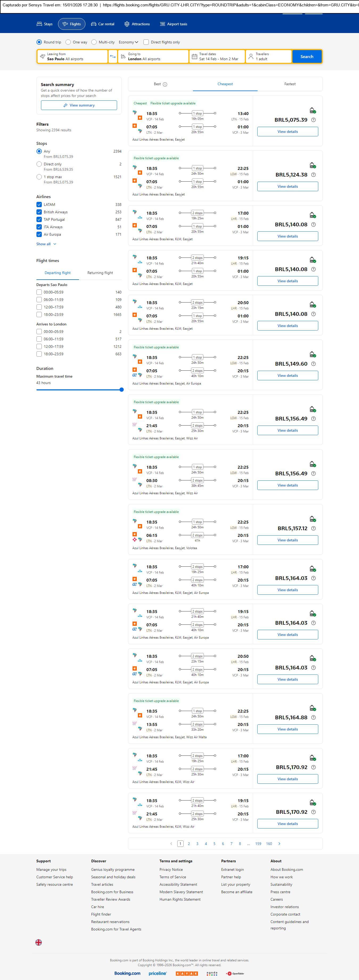Open the Travellers 1 adult selector
Image resolution: width=359 pixels, height=980 pixels.
pos(269,57)
